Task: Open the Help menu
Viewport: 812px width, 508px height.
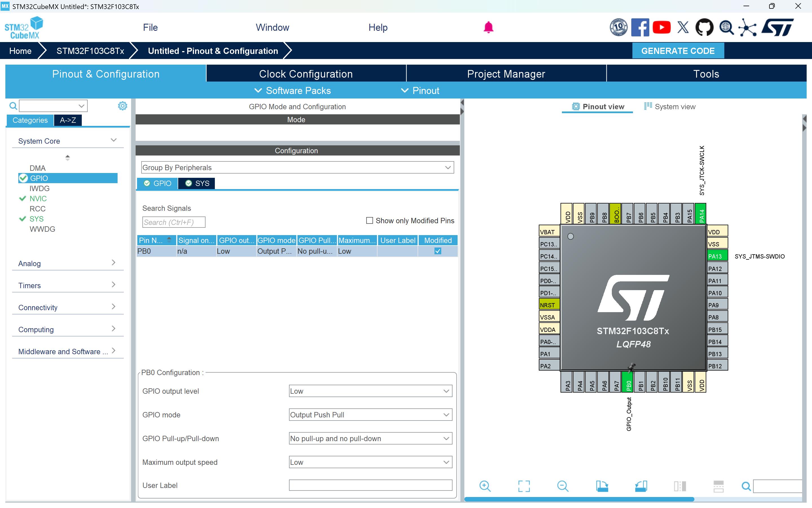Action: pos(378,28)
